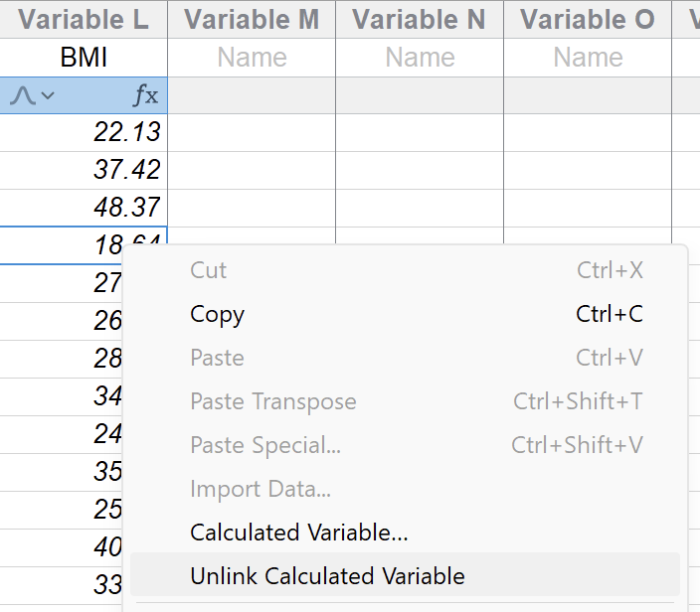The height and width of the screenshot is (612, 700).
Task: Select Copy from the context menu
Action: click(218, 314)
